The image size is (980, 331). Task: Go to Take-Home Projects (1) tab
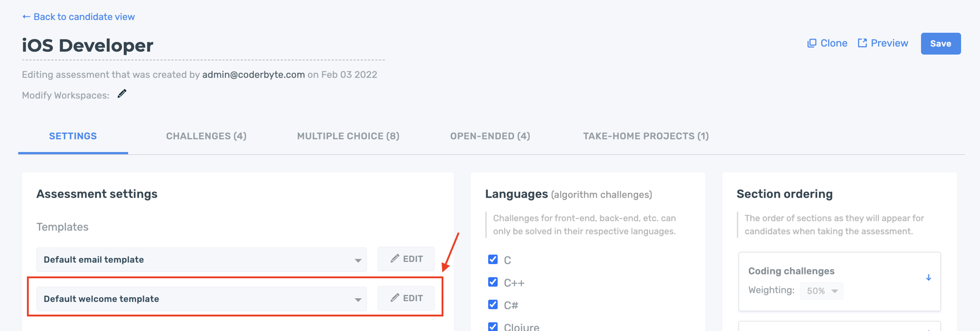(646, 136)
